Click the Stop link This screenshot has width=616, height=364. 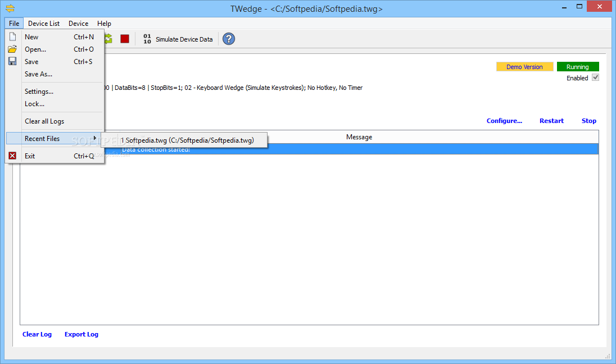pos(589,121)
